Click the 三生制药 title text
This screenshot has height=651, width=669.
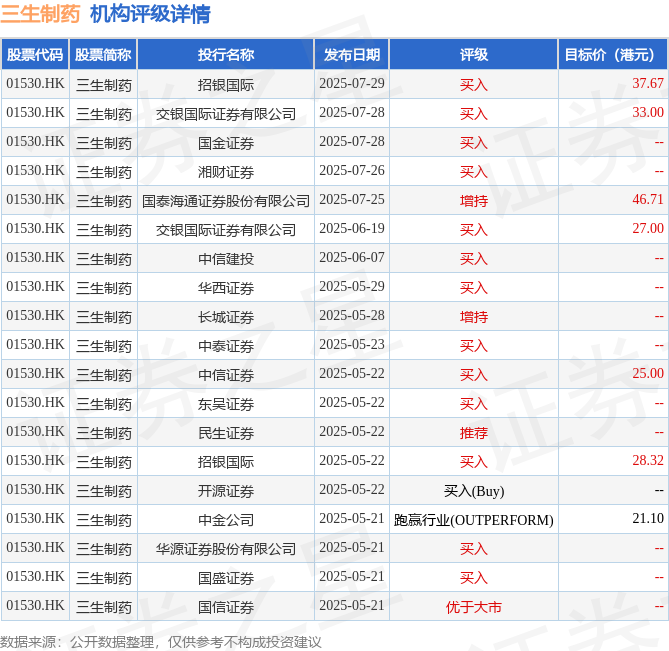click(40, 14)
